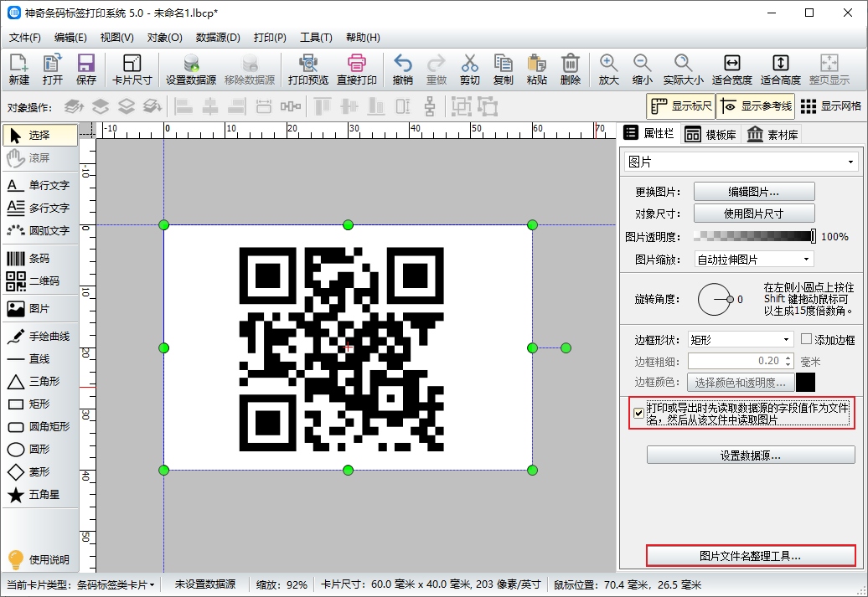Delete selected object with 删除 icon
The width and height of the screenshot is (868, 597).
pyautogui.click(x=571, y=69)
